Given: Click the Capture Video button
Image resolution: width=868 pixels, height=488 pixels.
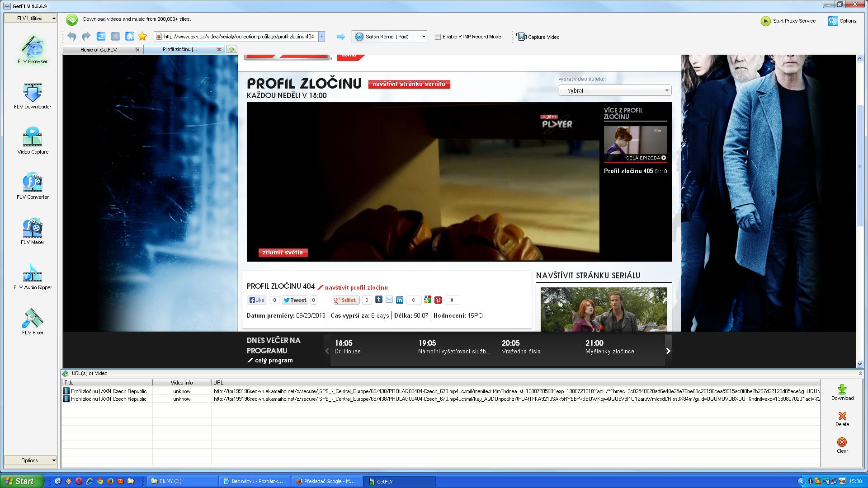Looking at the screenshot, I should pyautogui.click(x=538, y=37).
